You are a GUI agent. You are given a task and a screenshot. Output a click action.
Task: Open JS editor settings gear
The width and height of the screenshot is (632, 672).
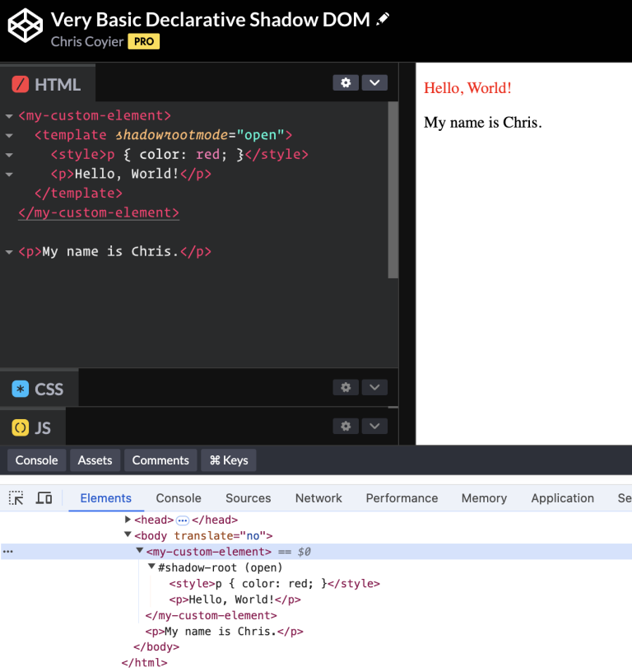(346, 426)
